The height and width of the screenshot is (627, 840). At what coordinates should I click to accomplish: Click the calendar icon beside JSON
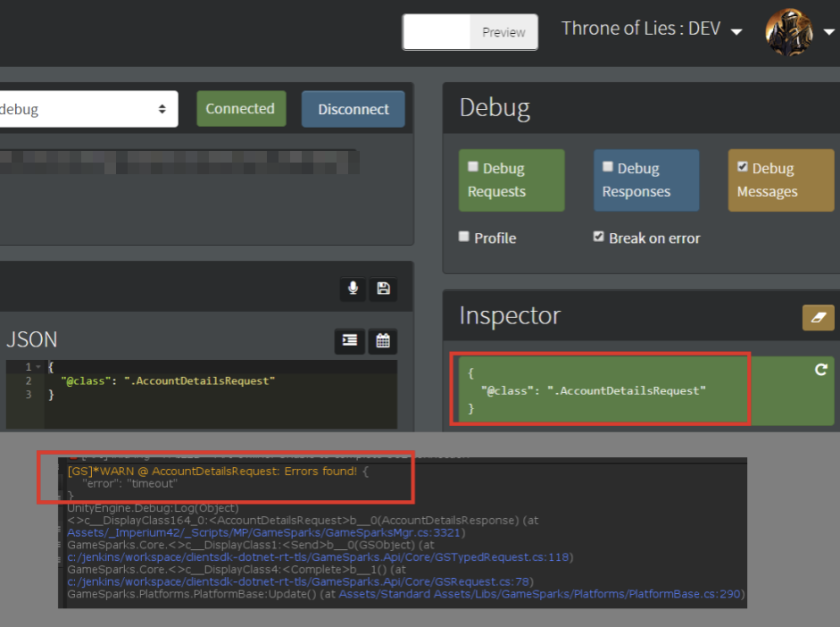click(382, 341)
